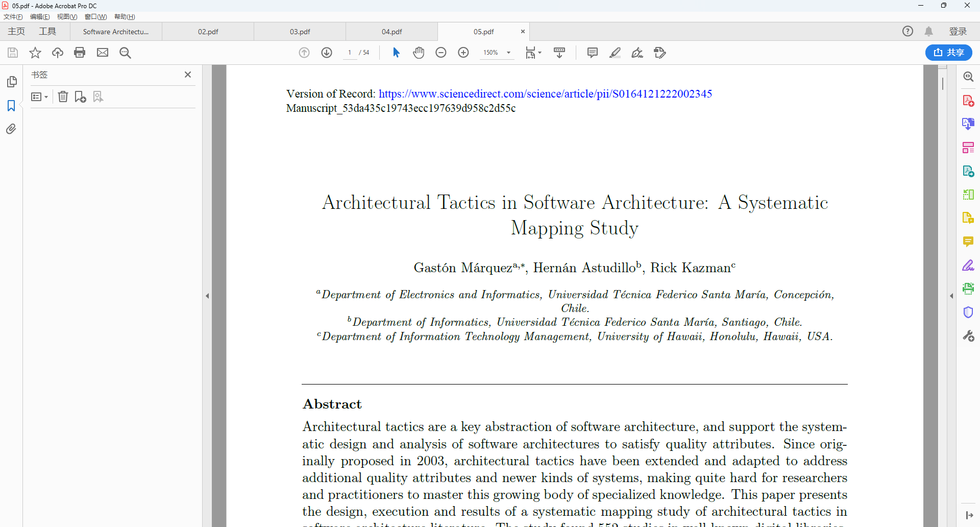Image resolution: width=980 pixels, height=527 pixels.
Task: Select the highlight text pen tool
Action: 615,53
